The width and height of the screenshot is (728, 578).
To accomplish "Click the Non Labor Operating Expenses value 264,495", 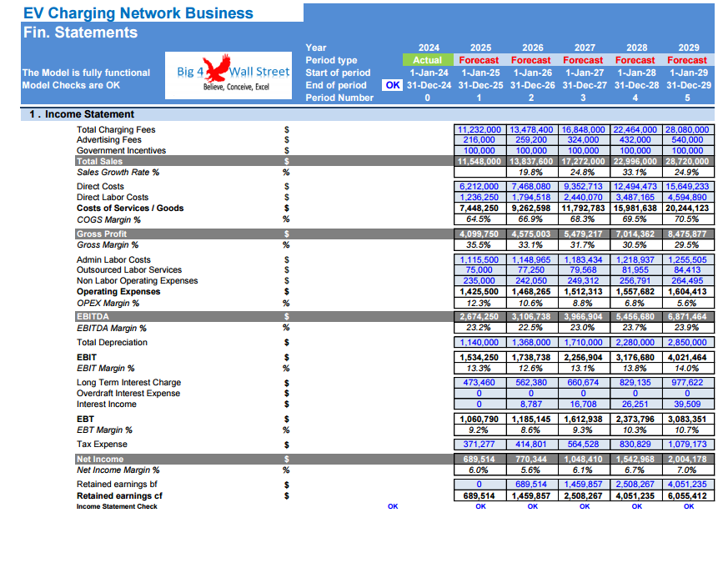I will pyautogui.click(x=687, y=281).
